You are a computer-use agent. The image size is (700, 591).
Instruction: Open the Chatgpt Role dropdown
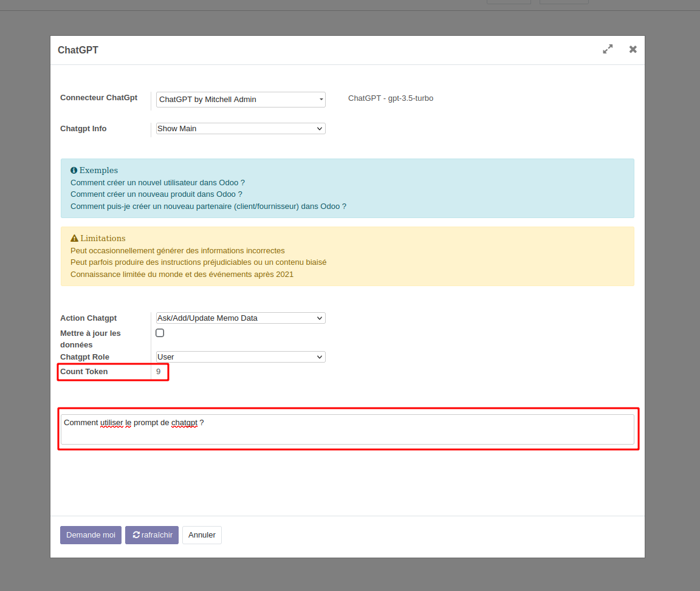241,357
